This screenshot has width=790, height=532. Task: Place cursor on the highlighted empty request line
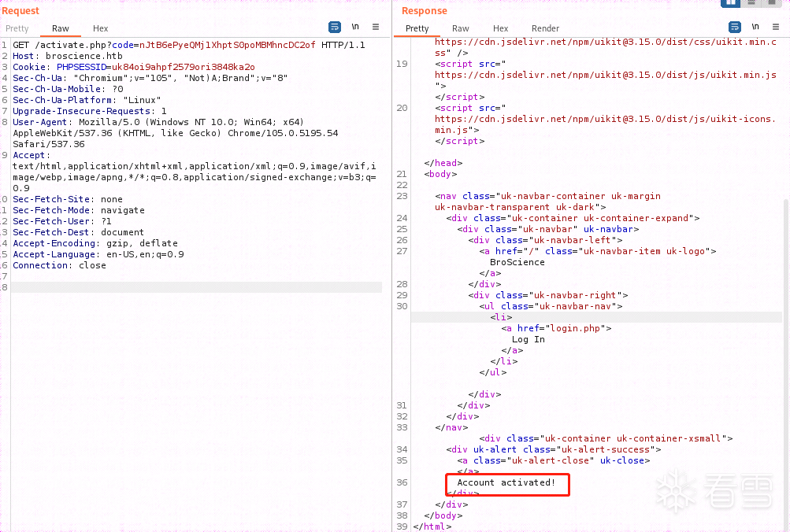(196, 287)
